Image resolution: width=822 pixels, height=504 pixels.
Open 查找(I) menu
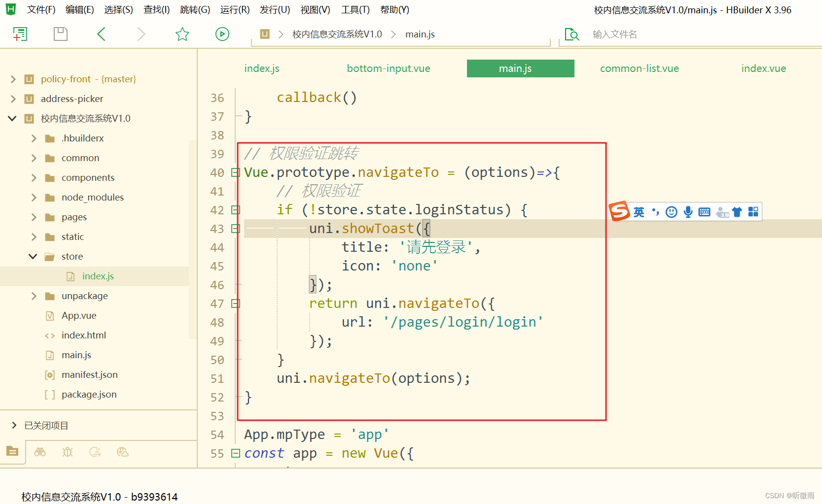click(x=156, y=10)
